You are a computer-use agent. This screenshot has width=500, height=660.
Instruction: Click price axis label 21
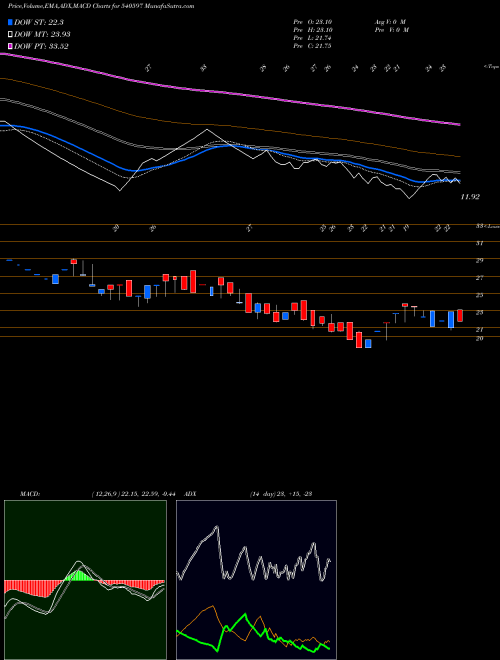coord(479,330)
